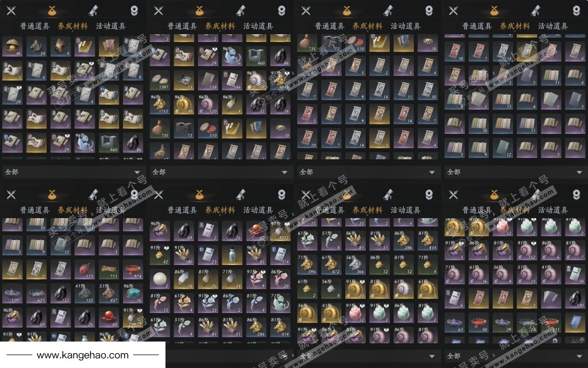588x368 pixels.
Task: Choose the 71阶 gold ore with count 596
Action: 307,264
